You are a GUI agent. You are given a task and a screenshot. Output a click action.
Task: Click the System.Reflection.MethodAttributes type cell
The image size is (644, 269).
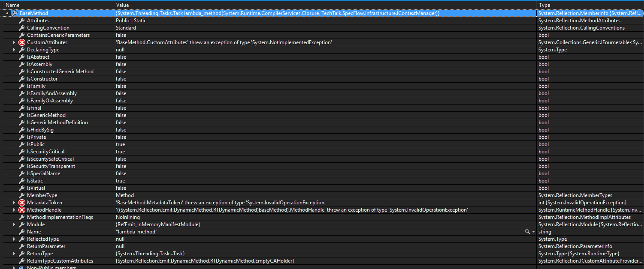(x=579, y=21)
